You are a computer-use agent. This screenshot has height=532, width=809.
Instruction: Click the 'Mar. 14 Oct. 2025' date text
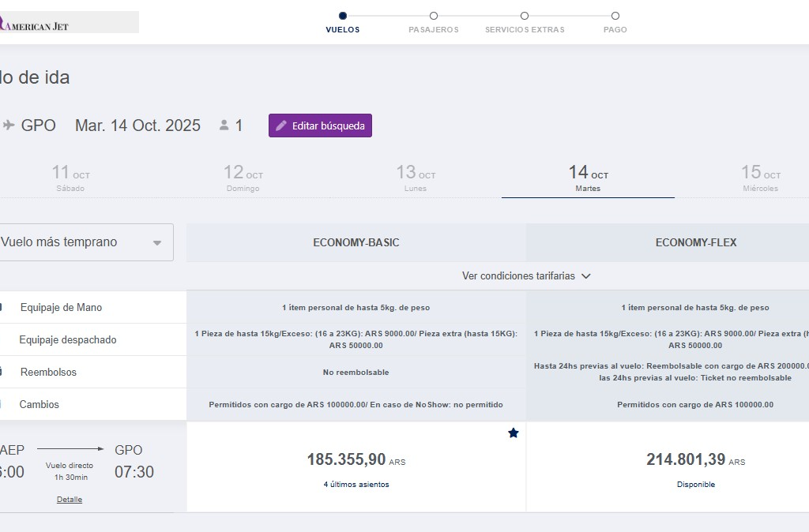(137, 126)
